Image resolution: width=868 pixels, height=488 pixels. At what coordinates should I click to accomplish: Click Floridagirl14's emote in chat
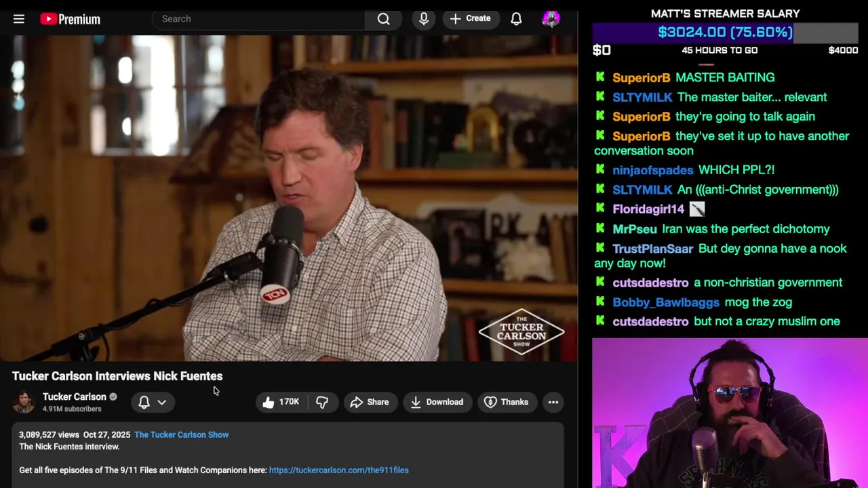(697, 209)
